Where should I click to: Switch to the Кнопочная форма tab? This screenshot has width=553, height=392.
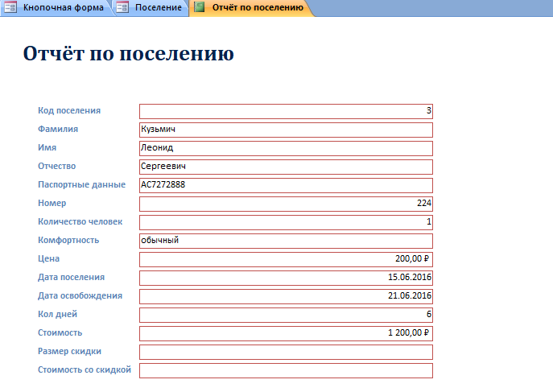click(56, 7)
